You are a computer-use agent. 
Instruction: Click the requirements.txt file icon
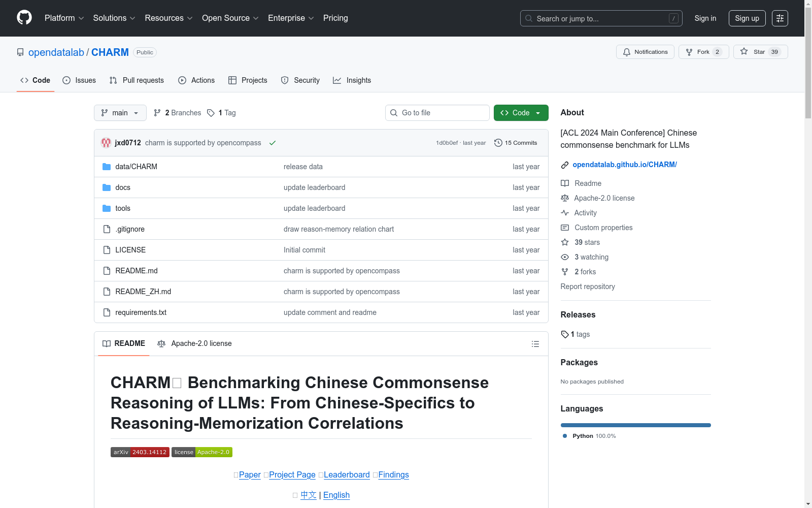click(107, 312)
